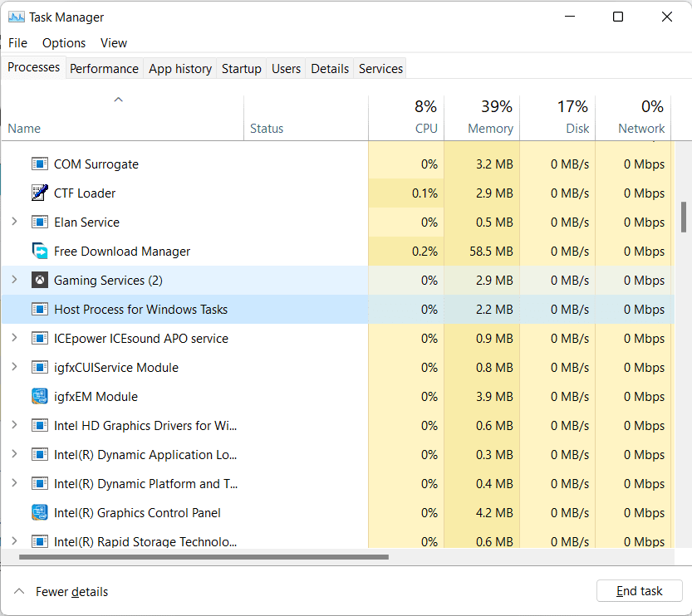Click the Host Process for Windows Tasks icon
The width and height of the screenshot is (692, 616).
point(39,309)
